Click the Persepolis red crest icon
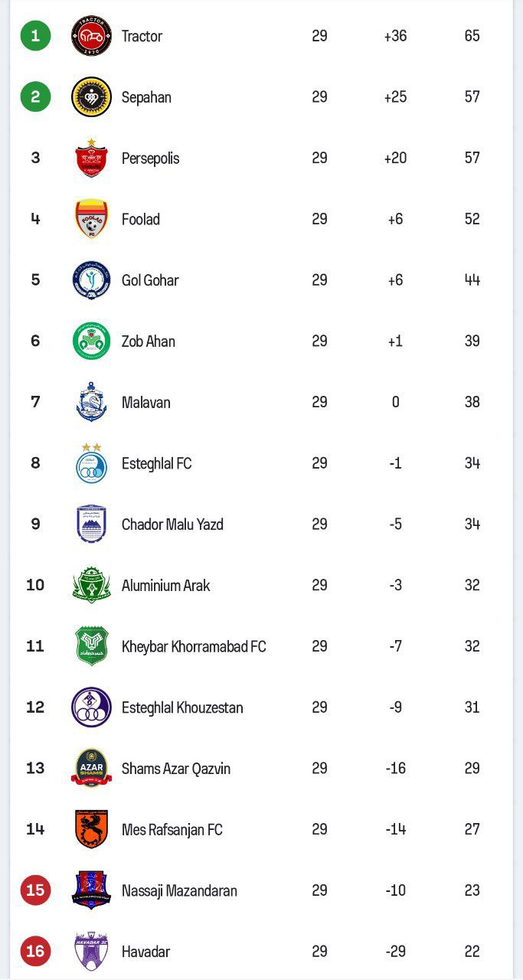Viewport: 523px width, 980px height. (x=91, y=158)
